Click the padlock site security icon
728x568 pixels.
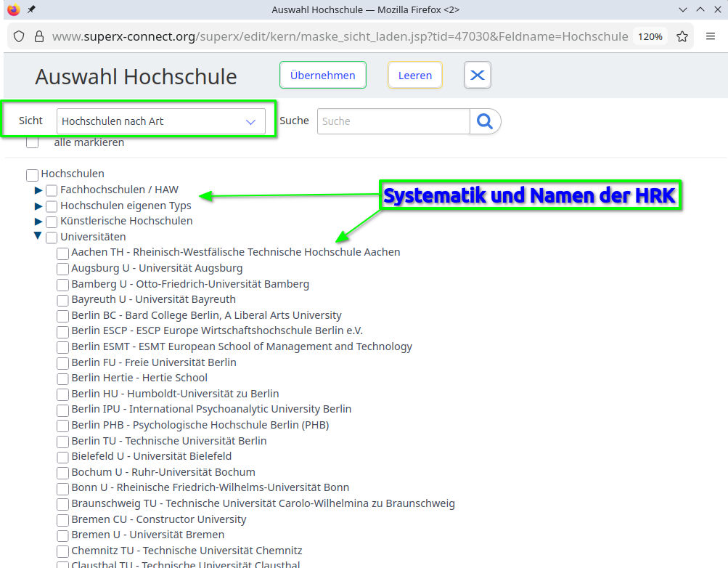coord(38,36)
